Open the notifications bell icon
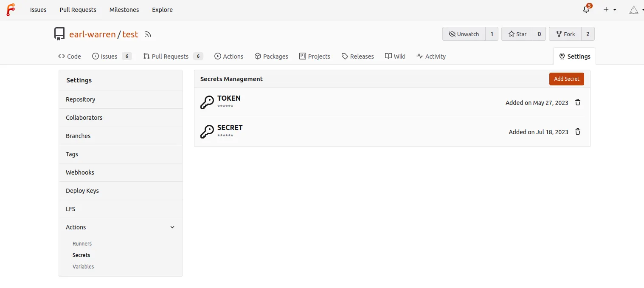The height and width of the screenshot is (288, 644). [586, 10]
